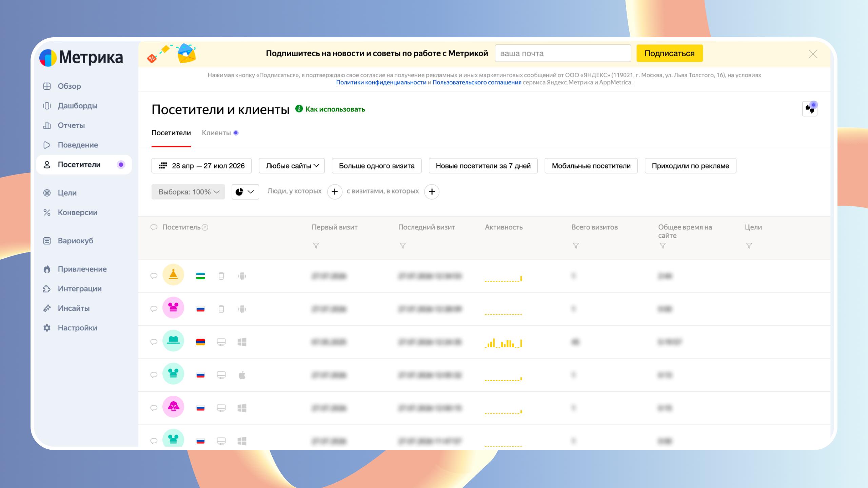
Task: Click the Вариокуб sidebar icon
Action: 47,241
